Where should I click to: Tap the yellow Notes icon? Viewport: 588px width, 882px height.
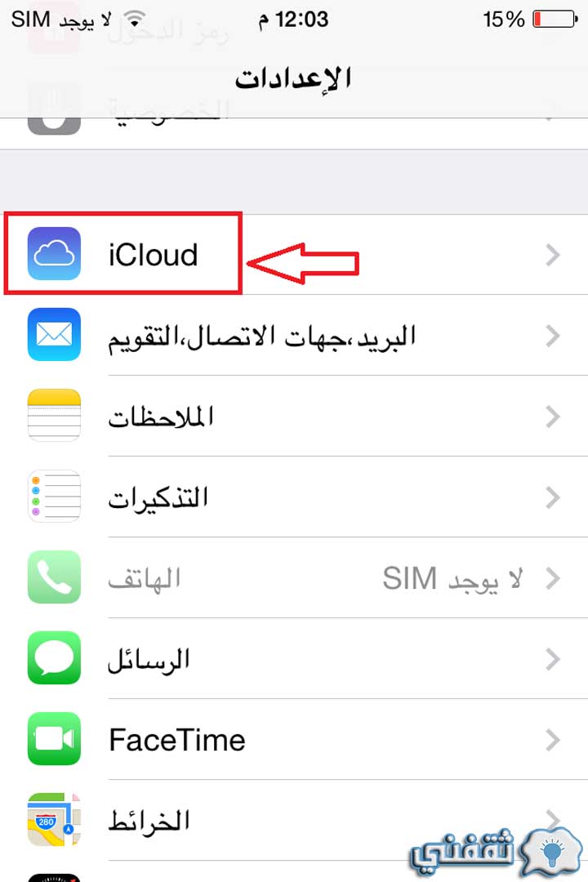pyautogui.click(x=54, y=415)
